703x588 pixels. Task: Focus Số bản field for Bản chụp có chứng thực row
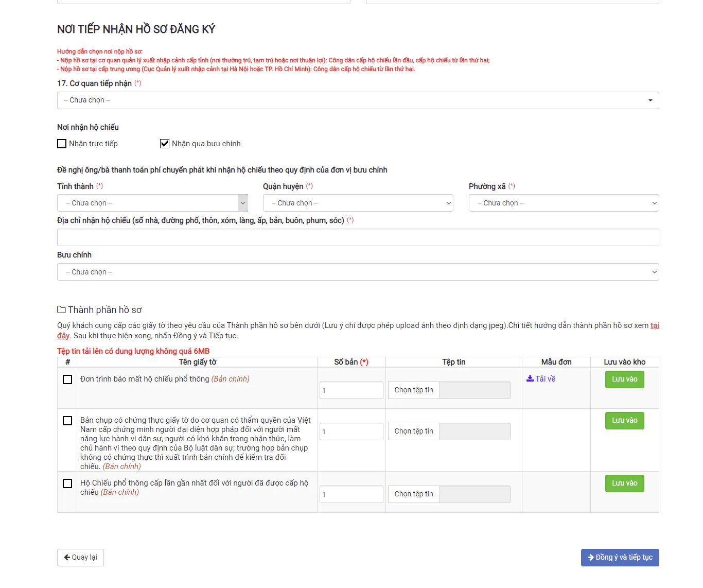click(351, 431)
